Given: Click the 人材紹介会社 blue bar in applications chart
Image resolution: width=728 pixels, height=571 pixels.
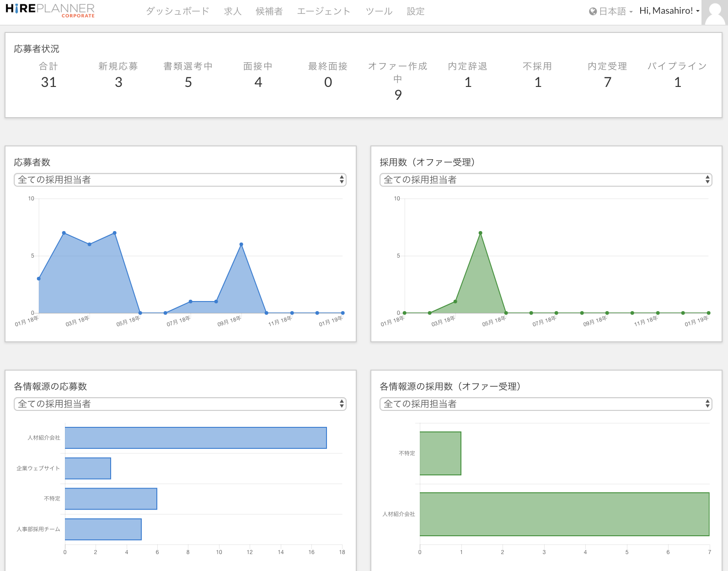Looking at the screenshot, I should click(196, 438).
